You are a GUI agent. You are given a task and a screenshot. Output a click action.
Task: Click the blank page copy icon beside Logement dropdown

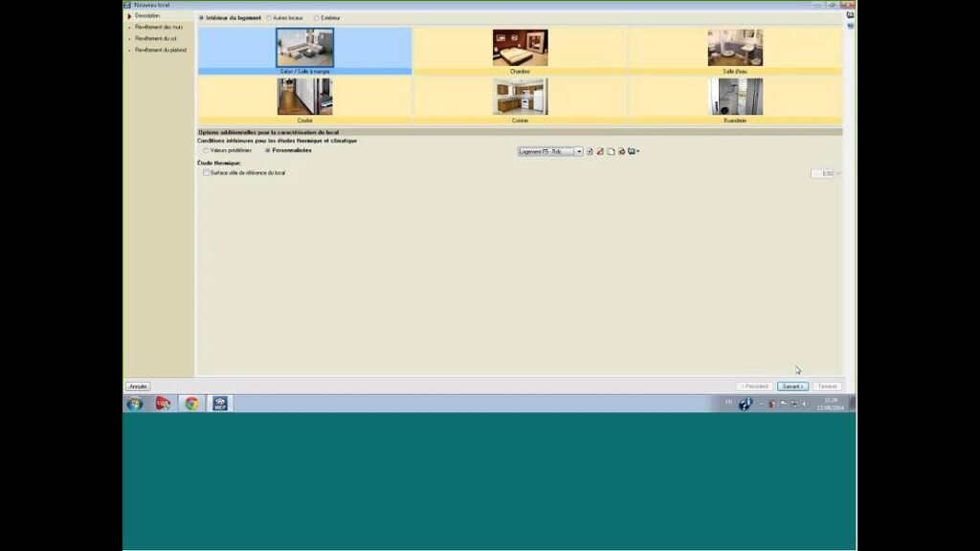(611, 151)
